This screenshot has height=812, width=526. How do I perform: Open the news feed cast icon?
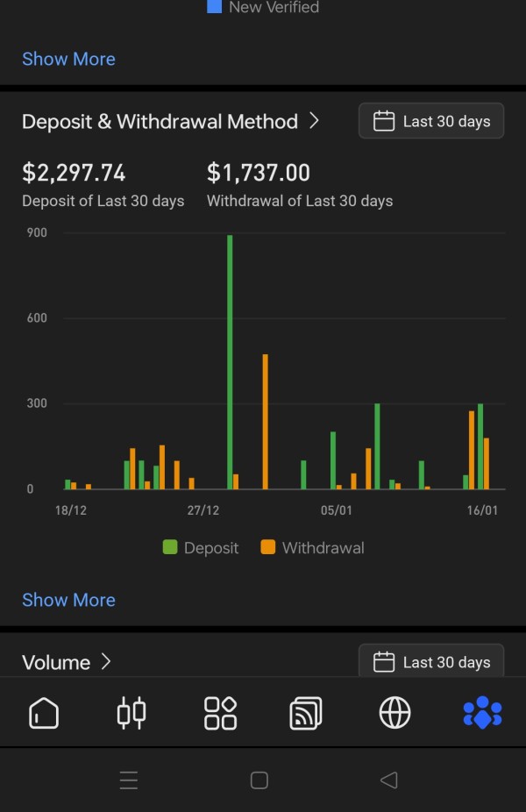pyautogui.click(x=306, y=713)
